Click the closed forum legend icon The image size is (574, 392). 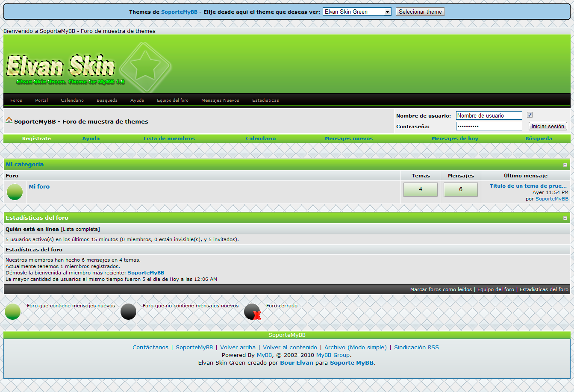tap(253, 312)
